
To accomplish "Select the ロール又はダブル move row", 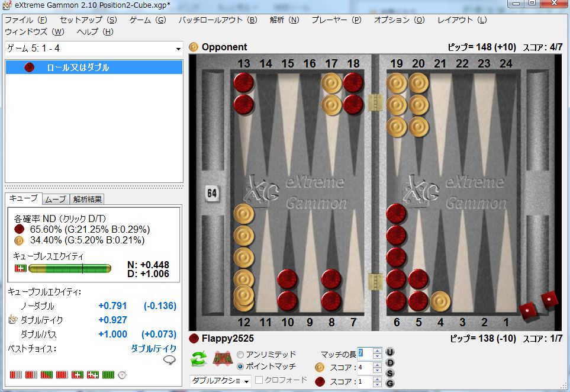I will [94, 68].
